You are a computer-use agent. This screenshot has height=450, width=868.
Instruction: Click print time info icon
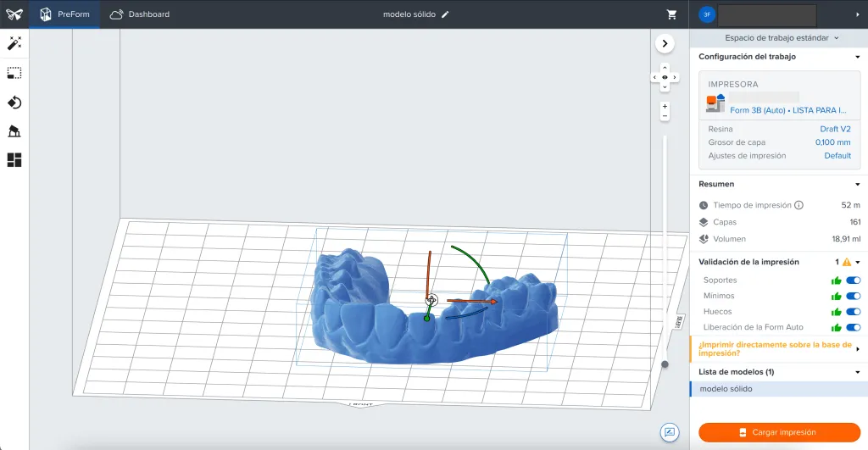(x=798, y=205)
